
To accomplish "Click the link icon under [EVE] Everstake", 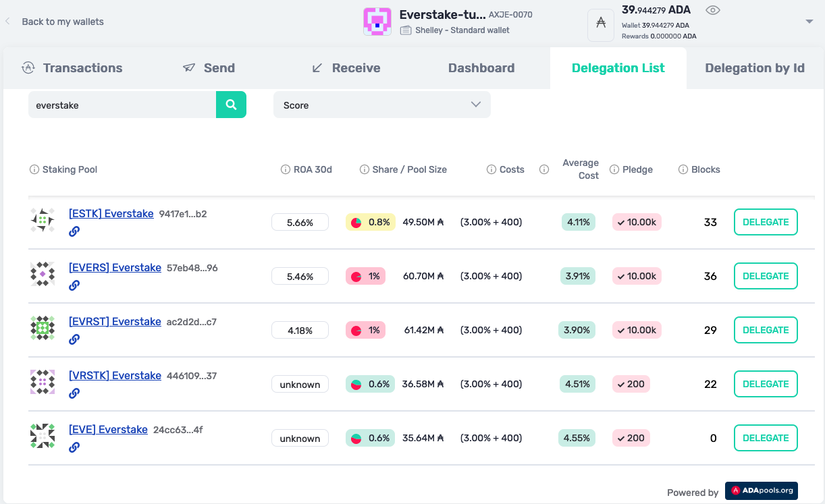I will point(74,447).
